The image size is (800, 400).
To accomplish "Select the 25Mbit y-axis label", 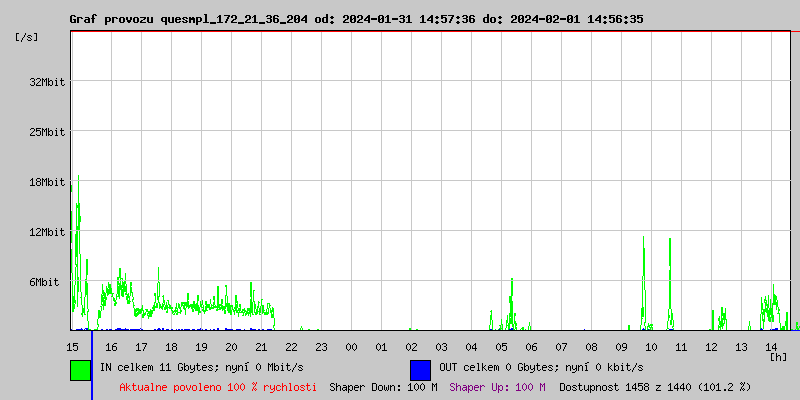I will (x=48, y=132).
